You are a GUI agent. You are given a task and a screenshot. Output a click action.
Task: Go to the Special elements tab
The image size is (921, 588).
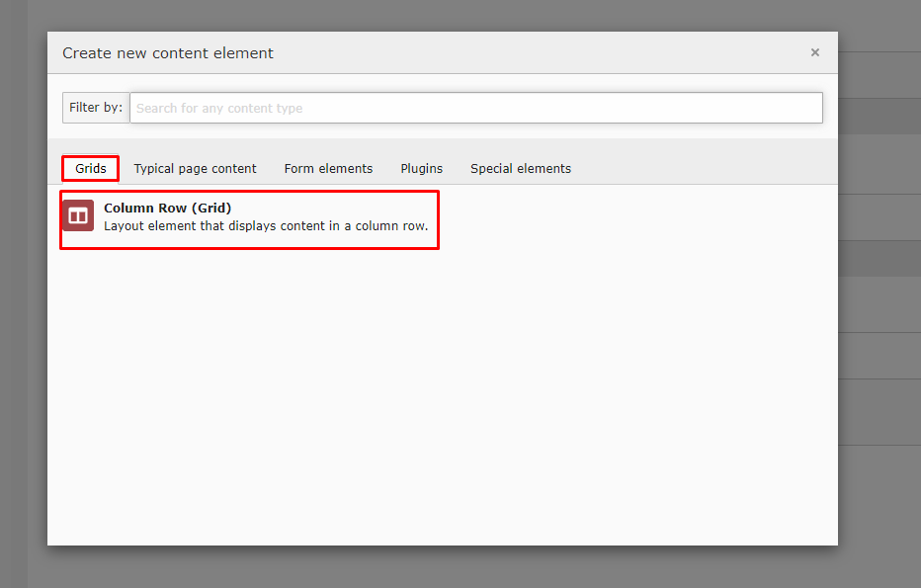point(520,169)
